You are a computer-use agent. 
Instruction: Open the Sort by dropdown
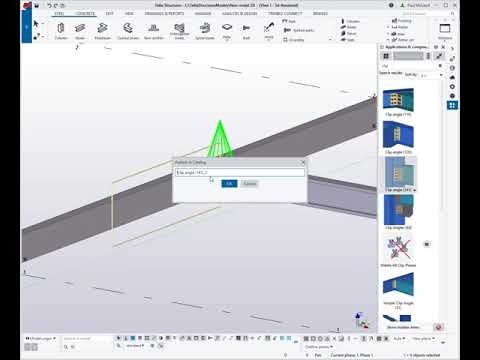tap(432, 75)
